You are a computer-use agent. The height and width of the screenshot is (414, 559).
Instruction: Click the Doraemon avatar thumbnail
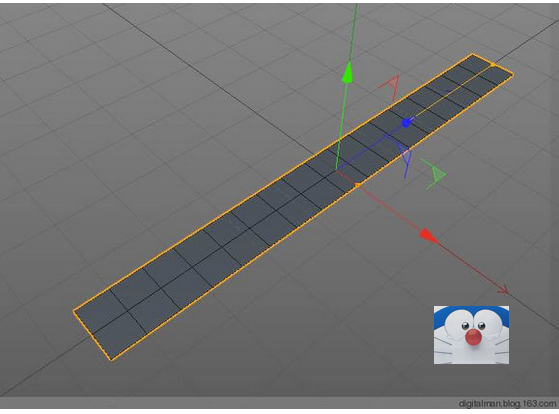(471, 335)
